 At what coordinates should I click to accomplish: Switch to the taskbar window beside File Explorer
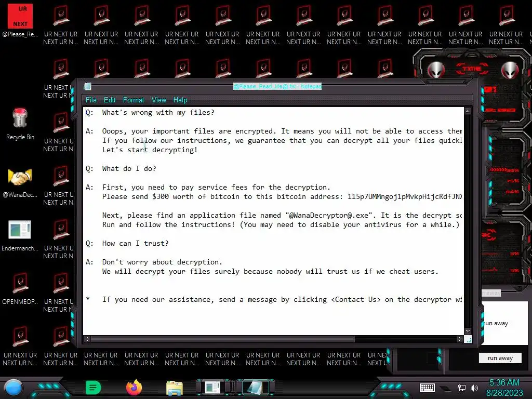[212, 388]
